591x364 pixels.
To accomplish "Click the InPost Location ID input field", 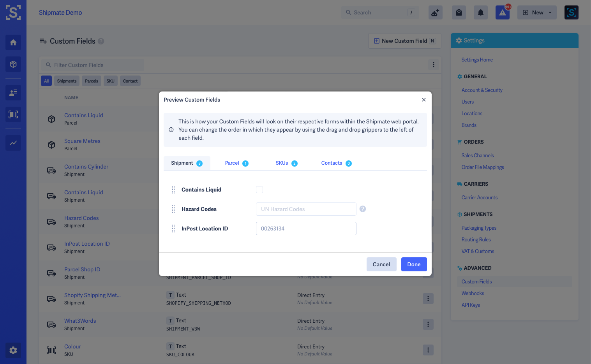I will [x=306, y=229].
